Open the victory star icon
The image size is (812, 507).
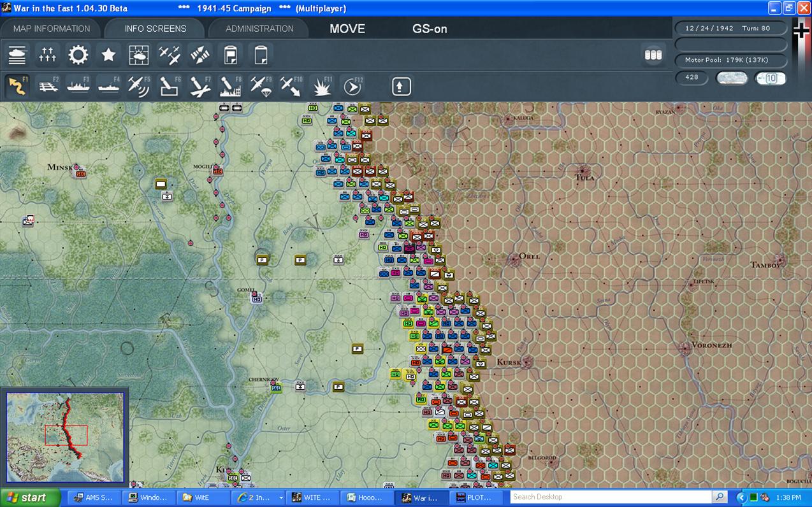[x=108, y=55]
